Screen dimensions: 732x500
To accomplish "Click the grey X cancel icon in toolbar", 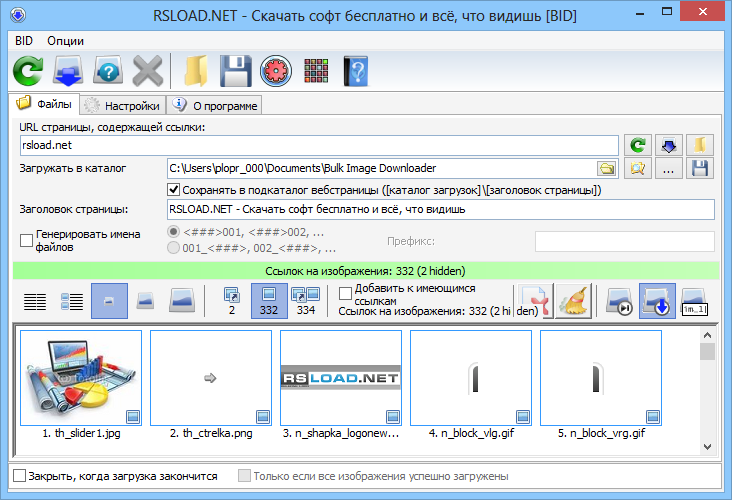I will (x=148, y=71).
